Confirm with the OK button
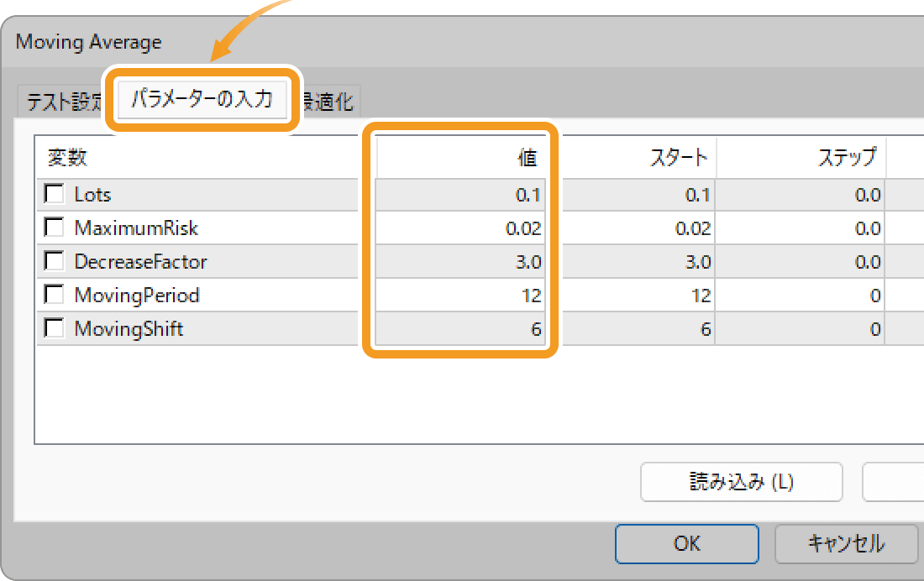This screenshot has height=581, width=924. click(x=686, y=543)
